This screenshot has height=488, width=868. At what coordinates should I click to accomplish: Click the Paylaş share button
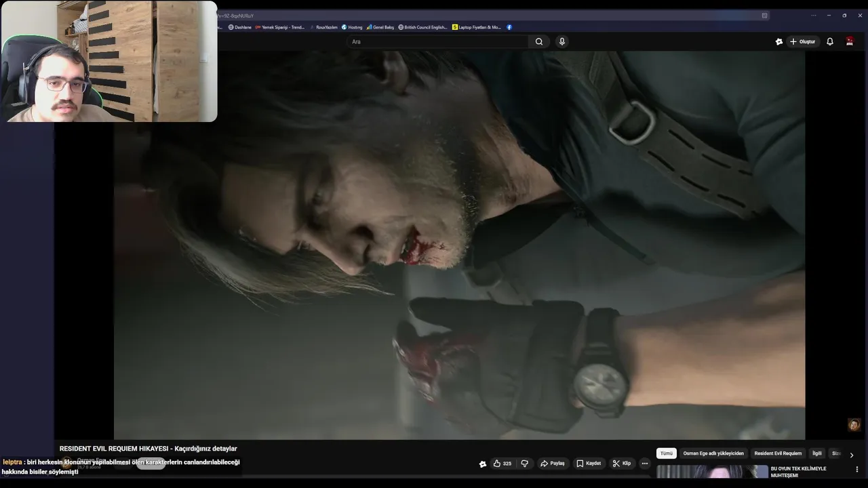tap(553, 464)
